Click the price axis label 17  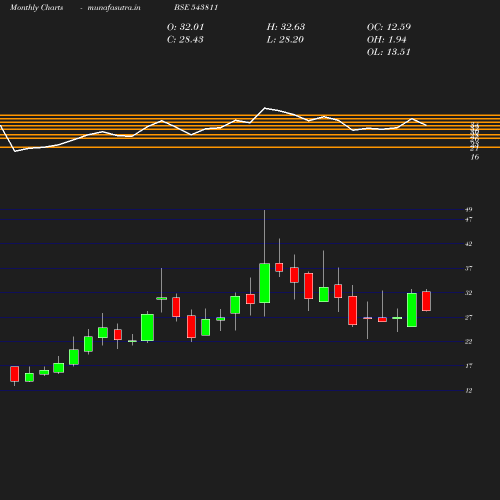click(x=469, y=366)
